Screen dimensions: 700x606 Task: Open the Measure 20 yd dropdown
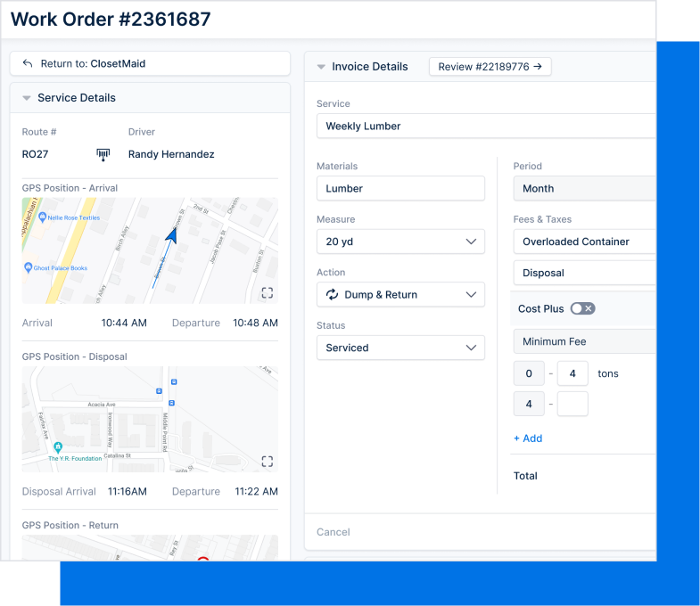point(400,242)
